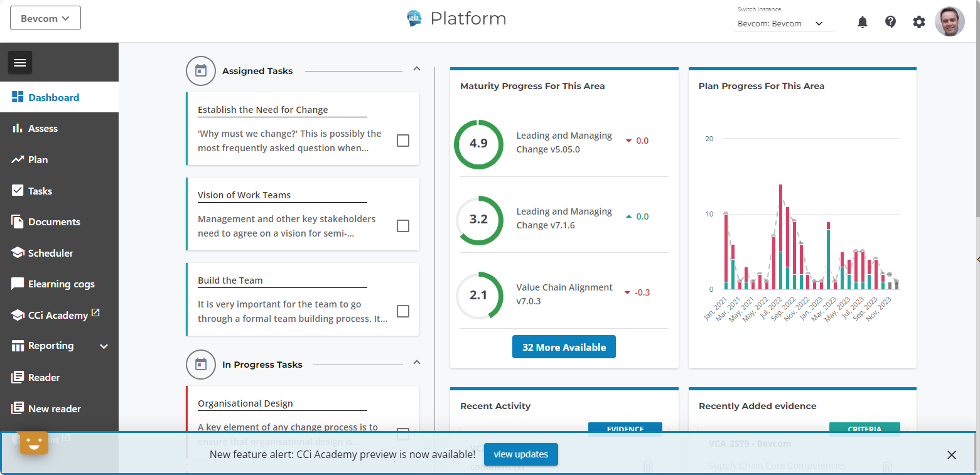Check the Build the Team task
980x475 pixels.
pyautogui.click(x=403, y=311)
